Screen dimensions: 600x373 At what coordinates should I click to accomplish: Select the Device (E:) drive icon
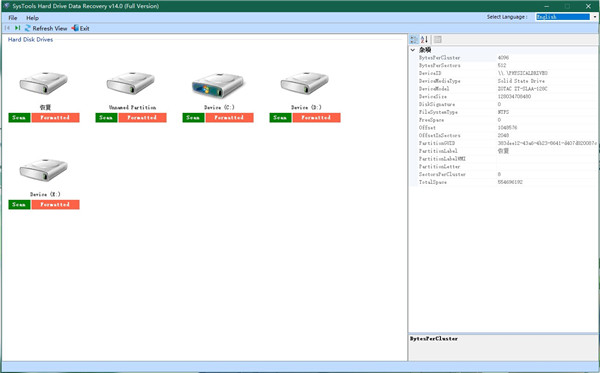click(x=44, y=169)
